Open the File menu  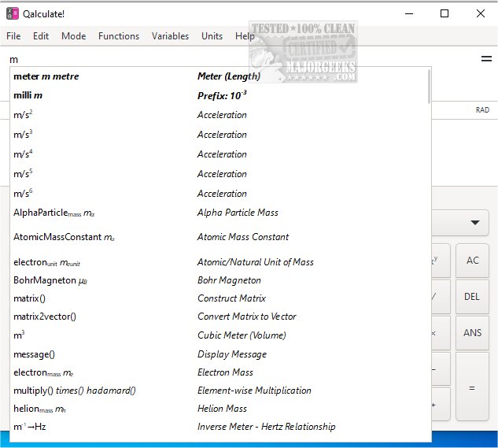(x=13, y=36)
